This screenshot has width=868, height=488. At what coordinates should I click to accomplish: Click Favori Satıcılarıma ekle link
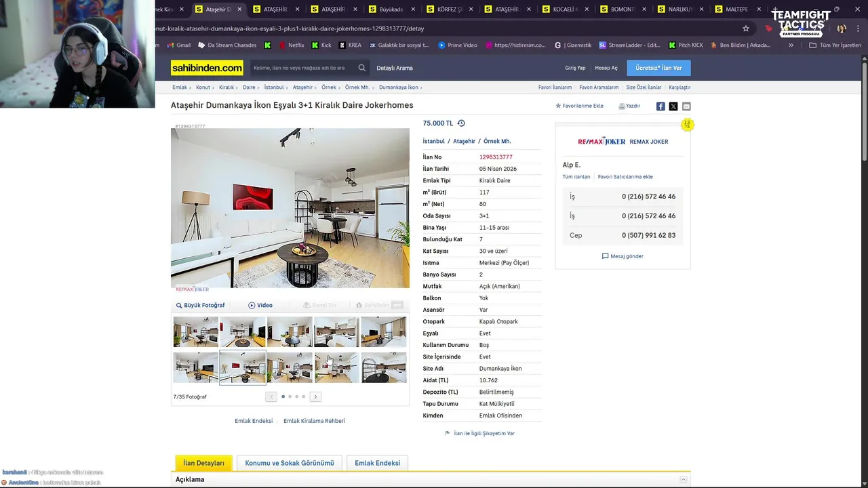(x=625, y=177)
